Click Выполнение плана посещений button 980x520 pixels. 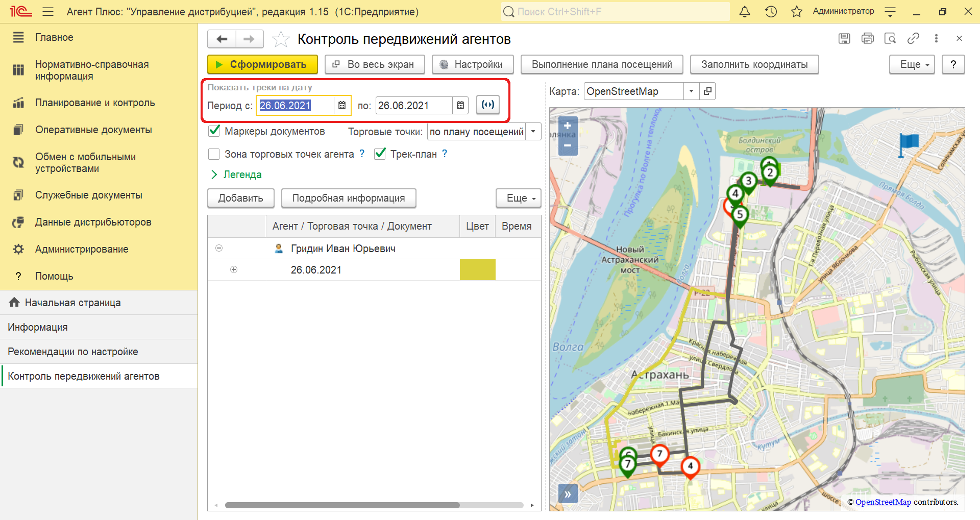click(602, 64)
